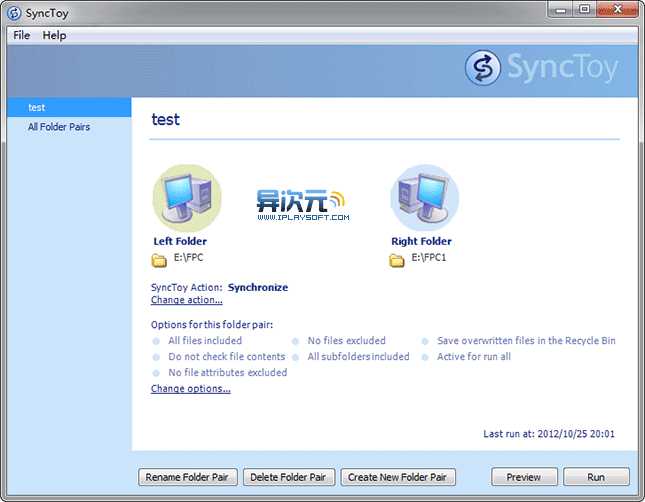645x502 pixels.
Task: Open the Help menu
Action: click(54, 35)
